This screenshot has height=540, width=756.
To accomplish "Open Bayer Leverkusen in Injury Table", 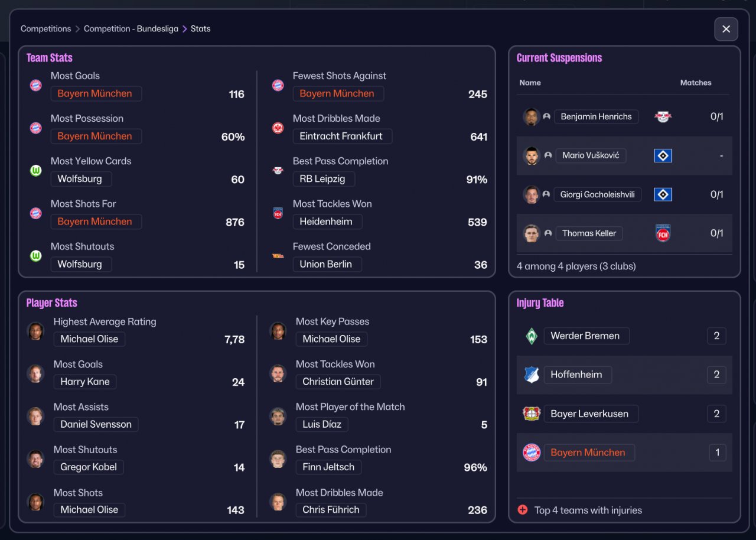I will (x=590, y=414).
